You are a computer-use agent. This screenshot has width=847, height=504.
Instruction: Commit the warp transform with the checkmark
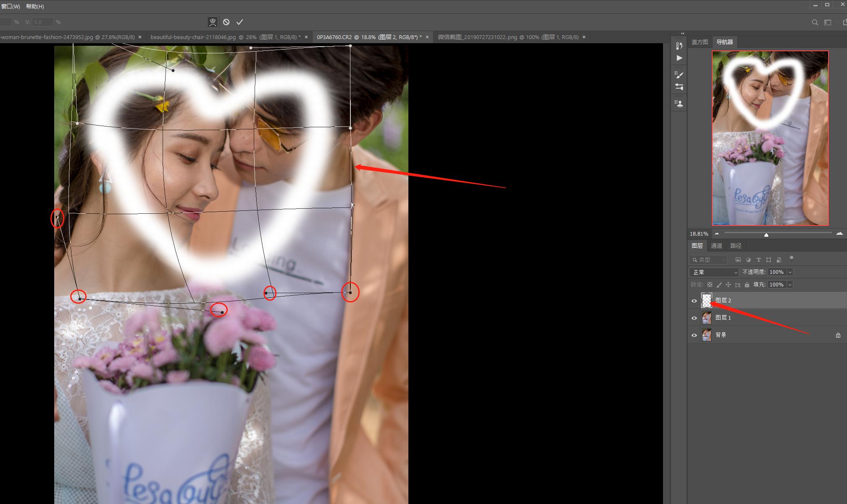(239, 22)
